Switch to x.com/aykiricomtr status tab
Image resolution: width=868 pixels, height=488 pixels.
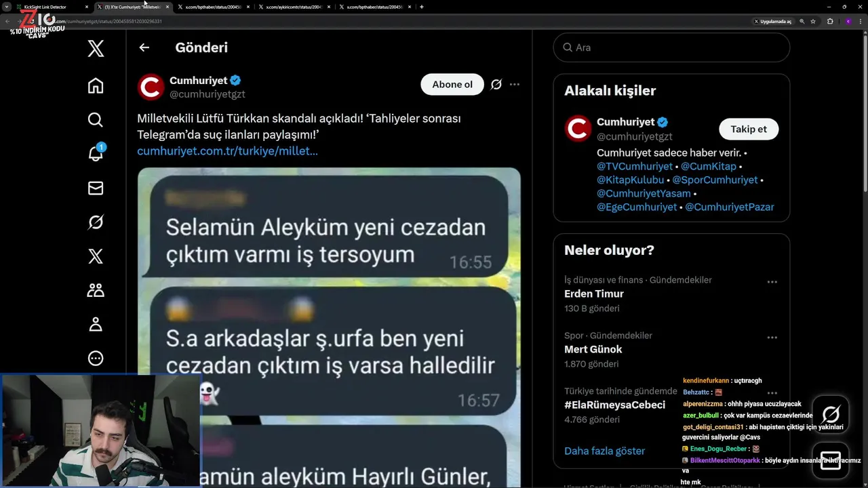[x=293, y=7]
